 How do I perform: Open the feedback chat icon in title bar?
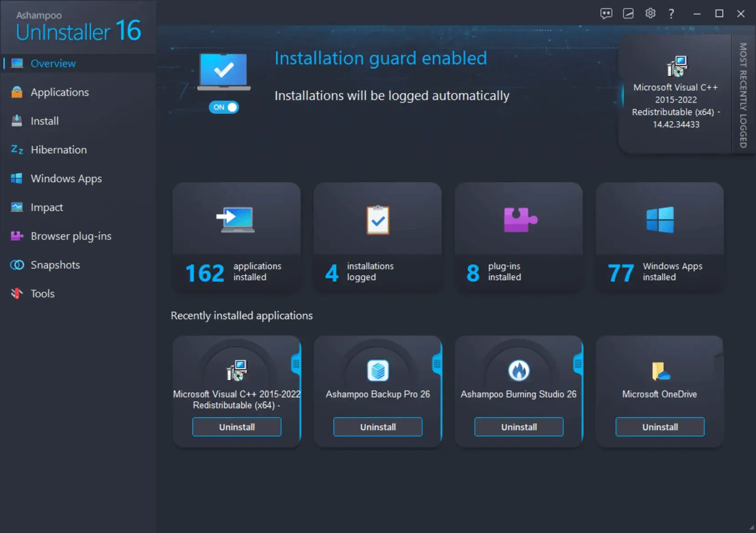click(606, 14)
